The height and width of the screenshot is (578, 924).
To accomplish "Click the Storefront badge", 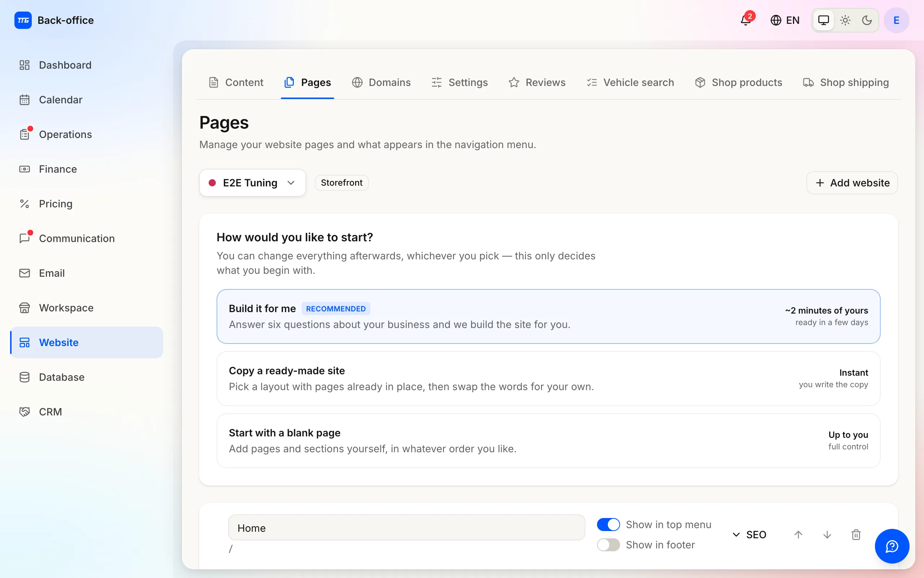I will tap(342, 183).
